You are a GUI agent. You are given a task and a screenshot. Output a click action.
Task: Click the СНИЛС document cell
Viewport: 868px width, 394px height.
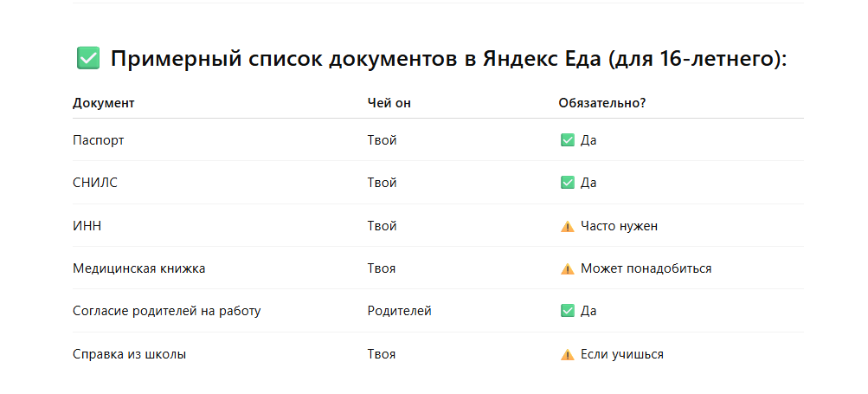pos(95,183)
